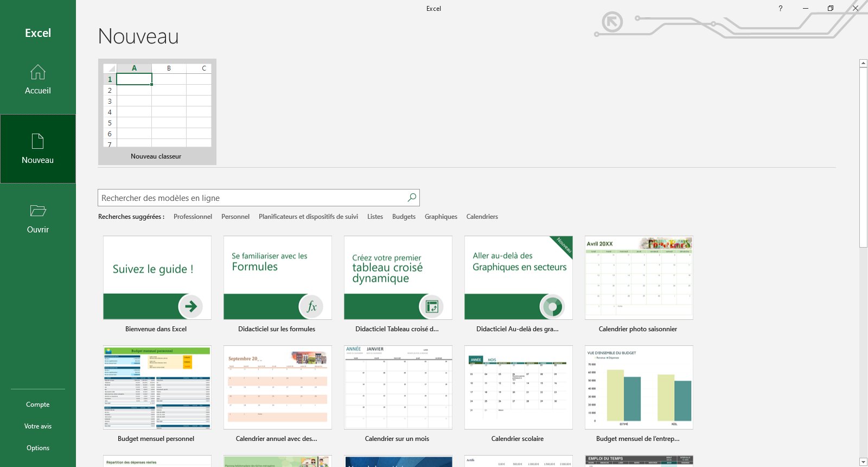
Task: Click the scrollbar down arrow
Action: click(863, 462)
